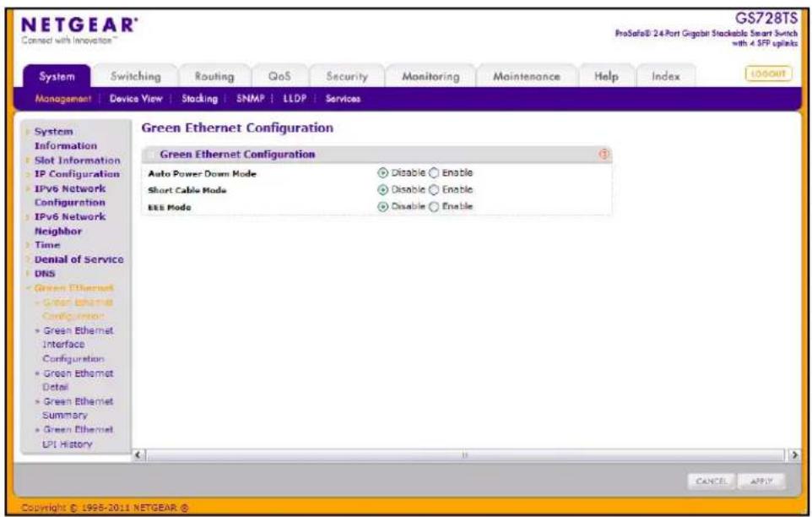Select Enable for Auto Power Down Mode
This screenshot has height=517, width=812.
[x=434, y=173]
